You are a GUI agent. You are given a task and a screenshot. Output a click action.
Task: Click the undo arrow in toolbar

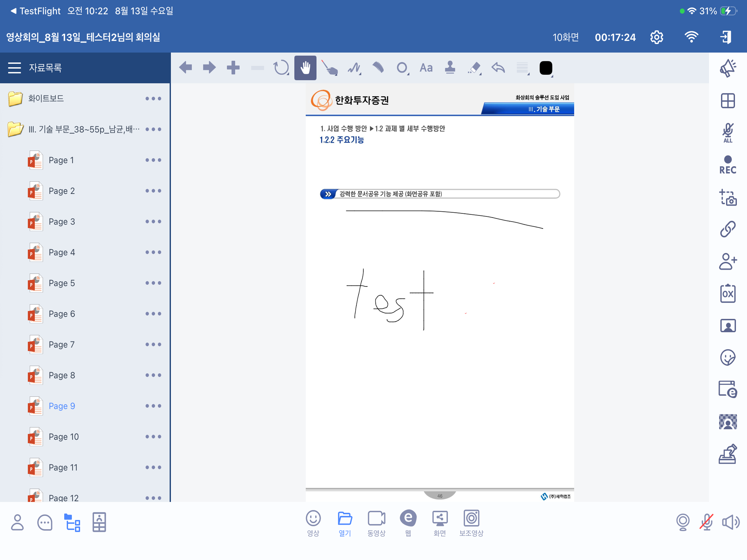498,68
